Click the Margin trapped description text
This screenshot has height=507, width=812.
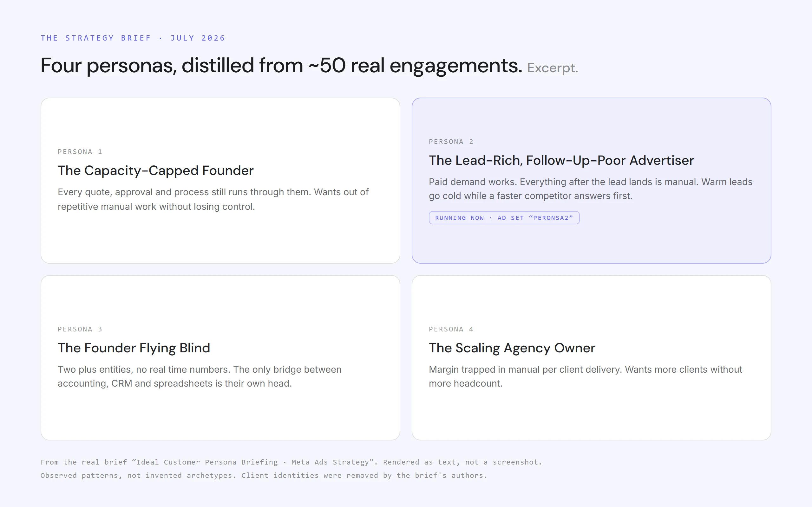point(586,376)
